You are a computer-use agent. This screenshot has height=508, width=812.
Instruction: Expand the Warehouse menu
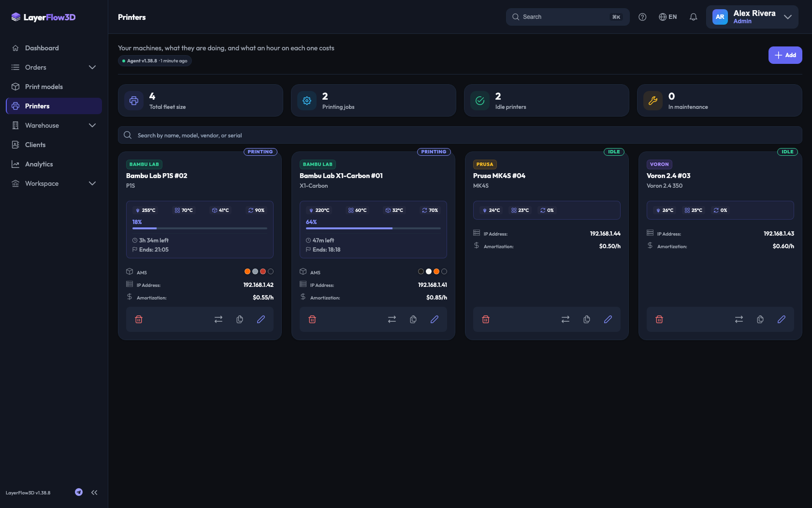point(54,125)
